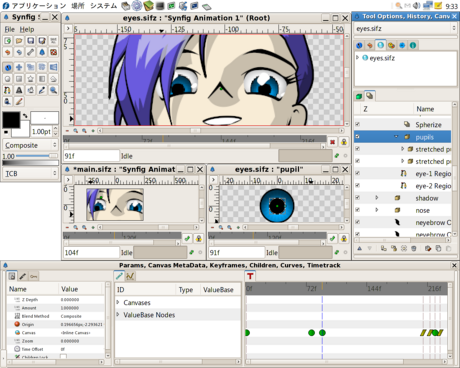The image size is (460, 368).
Task: Select the BLine tool
Action: pos(8,90)
